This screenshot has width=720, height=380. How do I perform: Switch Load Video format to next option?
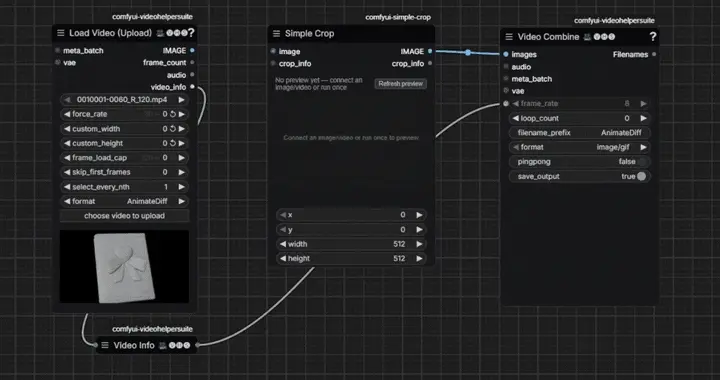tap(182, 201)
